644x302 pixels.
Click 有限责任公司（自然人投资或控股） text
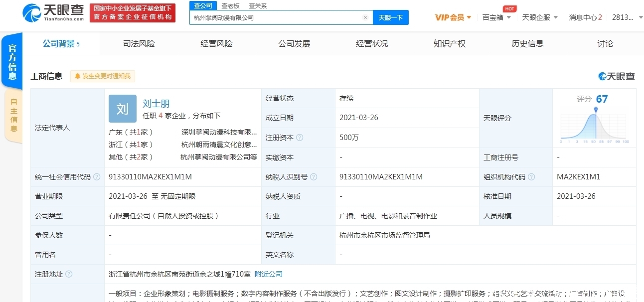(164, 216)
